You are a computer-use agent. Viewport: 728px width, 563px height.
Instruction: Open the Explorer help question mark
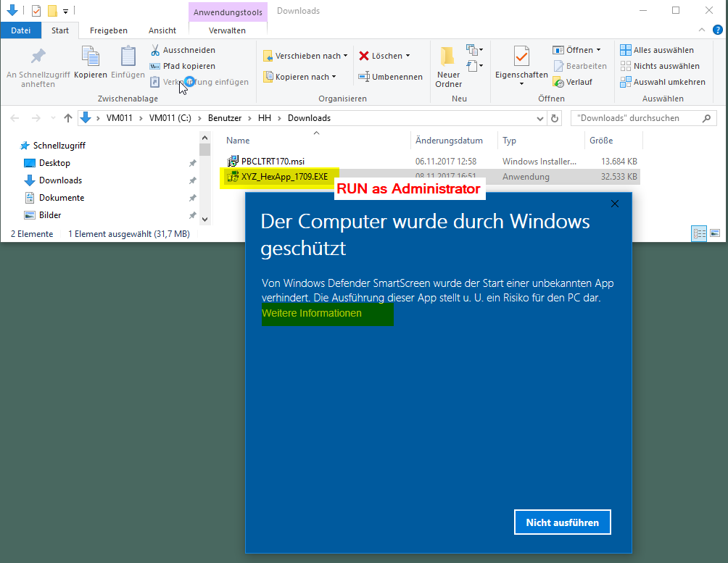click(x=717, y=30)
